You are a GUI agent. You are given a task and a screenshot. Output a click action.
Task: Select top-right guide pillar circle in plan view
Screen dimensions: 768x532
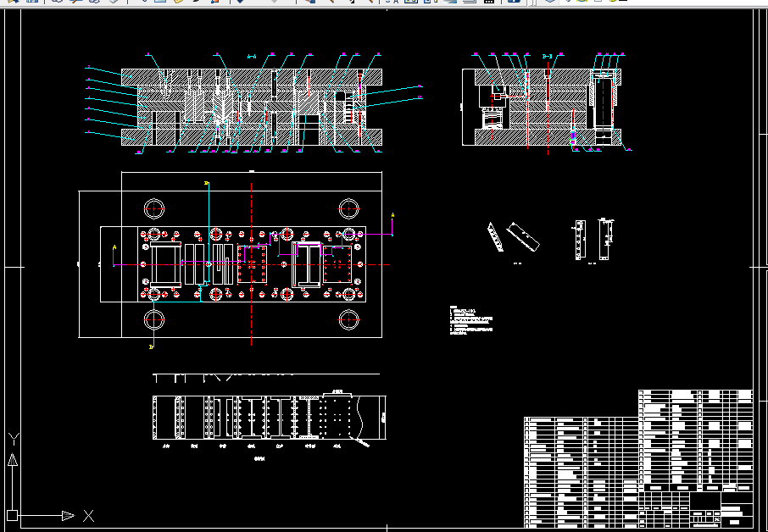pyautogui.click(x=348, y=209)
